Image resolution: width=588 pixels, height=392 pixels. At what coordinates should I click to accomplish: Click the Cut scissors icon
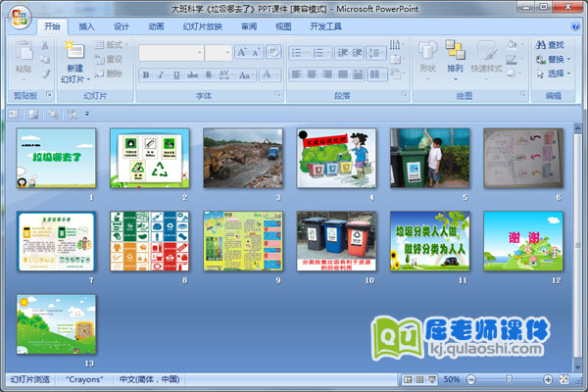click(x=45, y=45)
